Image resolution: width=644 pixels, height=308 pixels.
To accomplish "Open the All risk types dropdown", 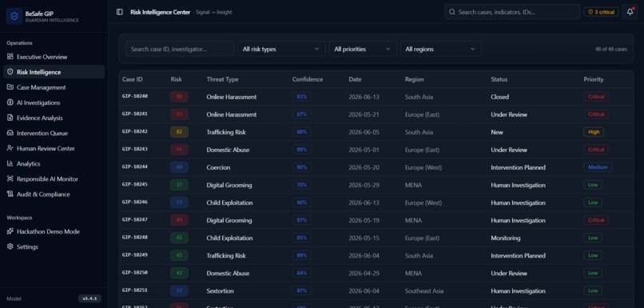I will [281, 49].
